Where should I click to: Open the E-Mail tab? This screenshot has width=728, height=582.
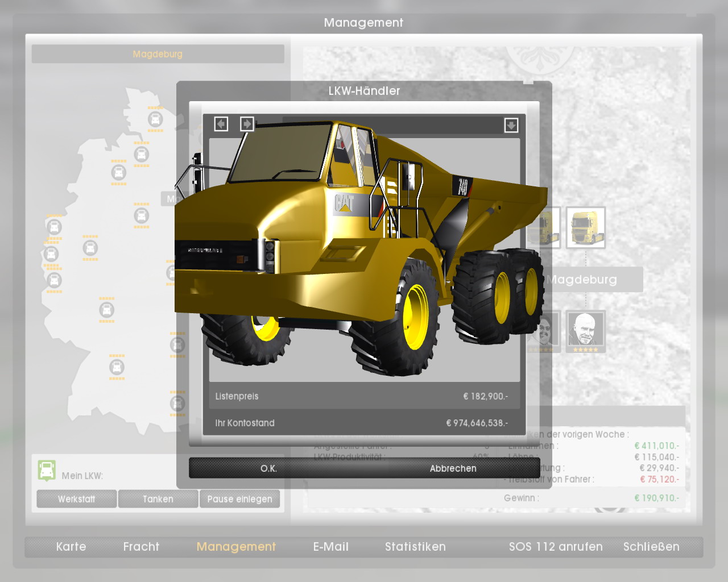tap(331, 547)
